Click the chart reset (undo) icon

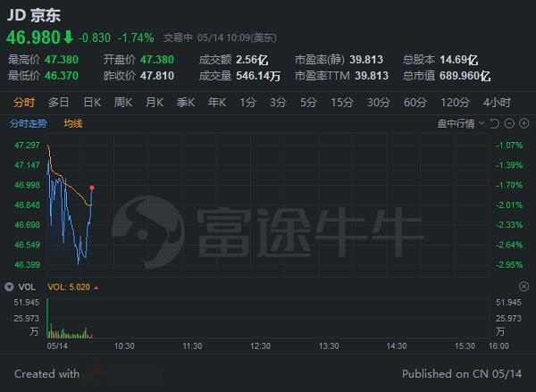coord(495,123)
